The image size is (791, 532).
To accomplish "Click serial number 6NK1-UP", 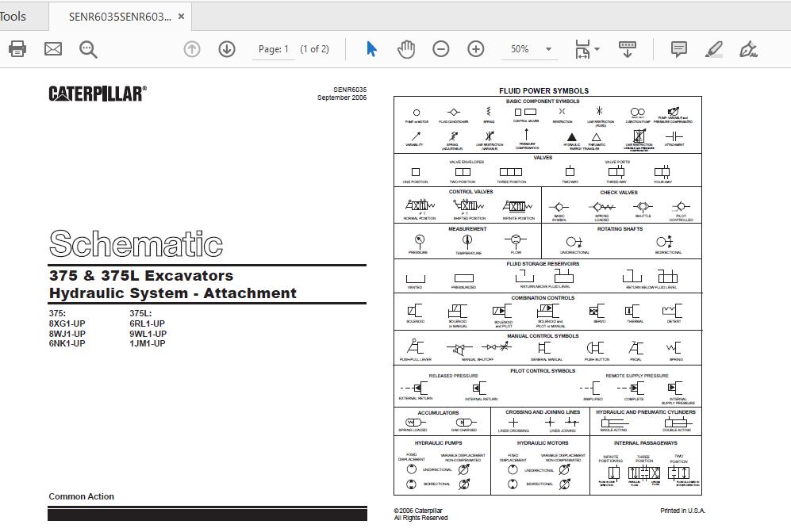I will (67, 343).
